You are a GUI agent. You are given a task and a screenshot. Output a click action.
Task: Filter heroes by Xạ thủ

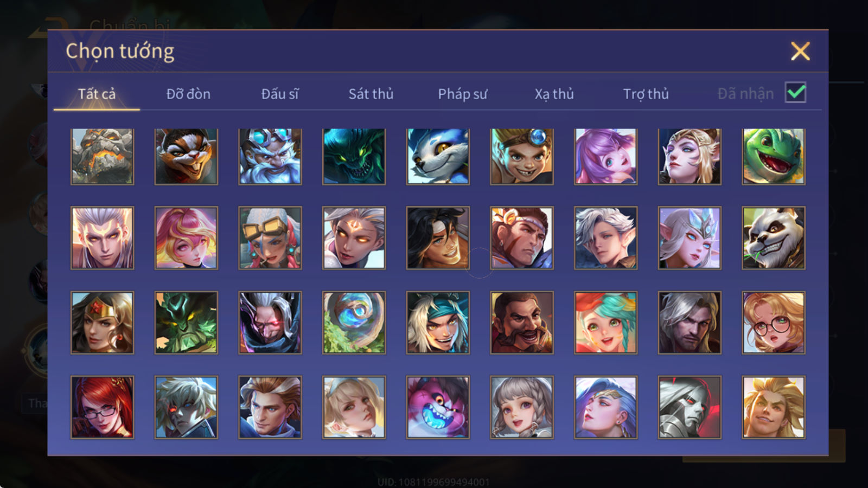tap(554, 94)
